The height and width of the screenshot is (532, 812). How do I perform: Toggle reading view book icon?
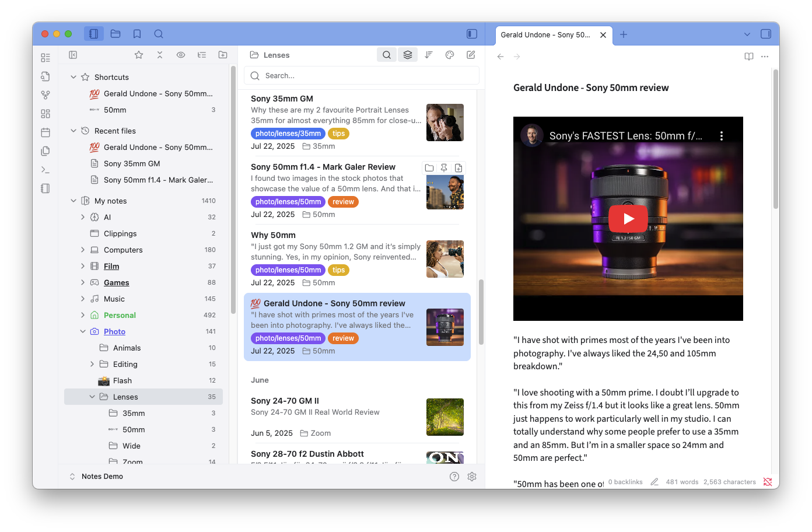pos(749,57)
